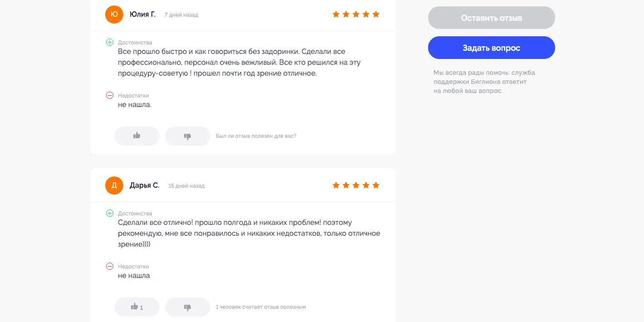Click the '15 дней назад' timestamp
This screenshot has width=644, height=322.
tap(186, 186)
